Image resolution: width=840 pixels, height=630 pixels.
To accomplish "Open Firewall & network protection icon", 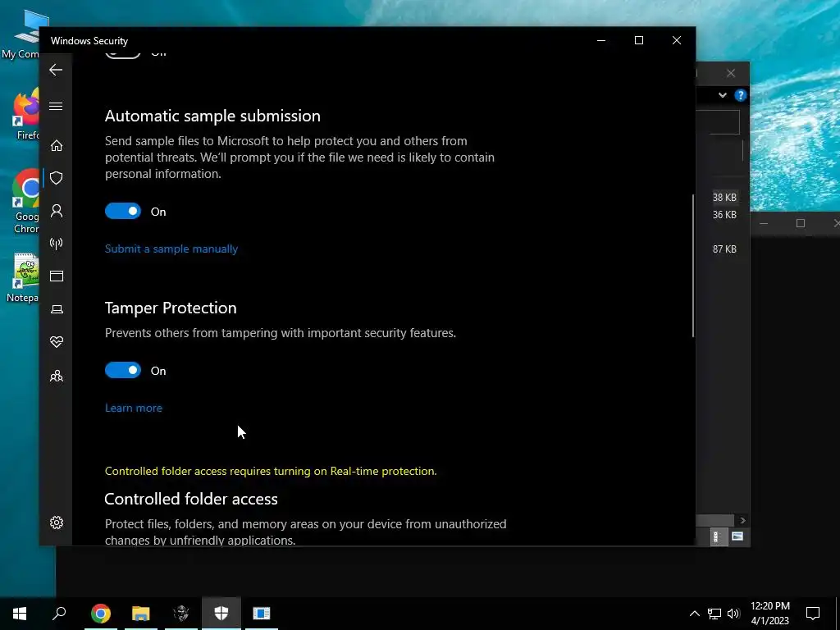I will 57,244.
